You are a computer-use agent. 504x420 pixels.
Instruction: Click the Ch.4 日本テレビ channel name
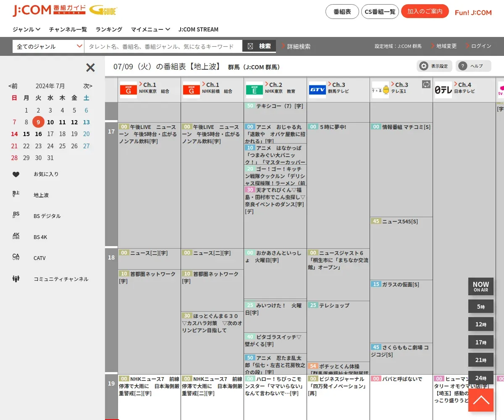tap(465, 91)
